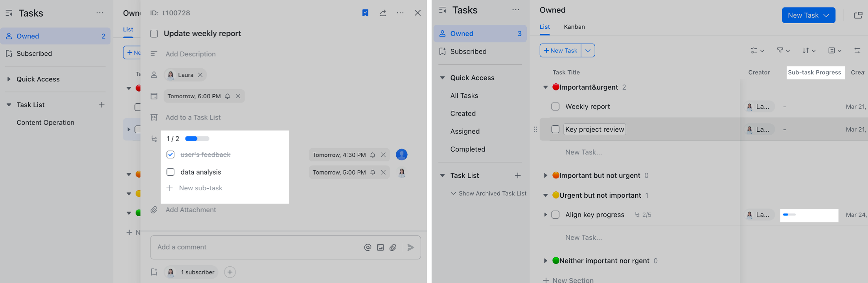The image size is (868, 283).
Task: Open the dropdown arrow beside + New Task
Action: (588, 50)
